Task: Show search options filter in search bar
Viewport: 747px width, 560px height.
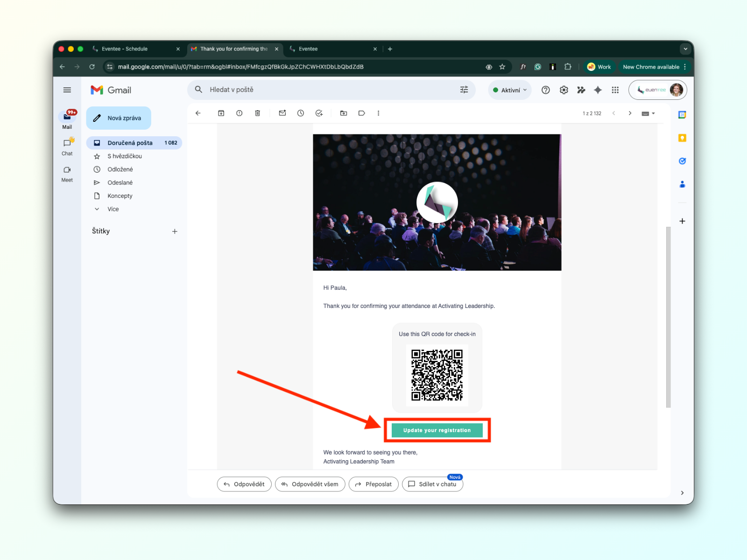Action: [x=464, y=90]
